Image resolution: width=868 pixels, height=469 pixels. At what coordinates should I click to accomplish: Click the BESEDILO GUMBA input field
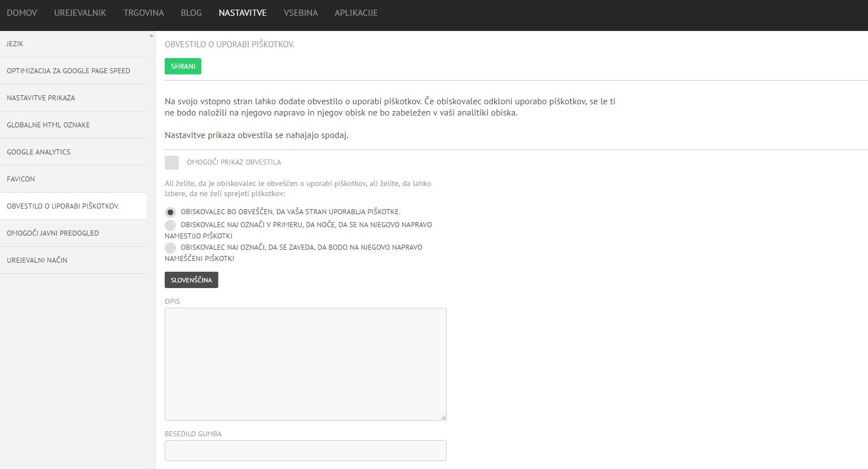pos(306,451)
